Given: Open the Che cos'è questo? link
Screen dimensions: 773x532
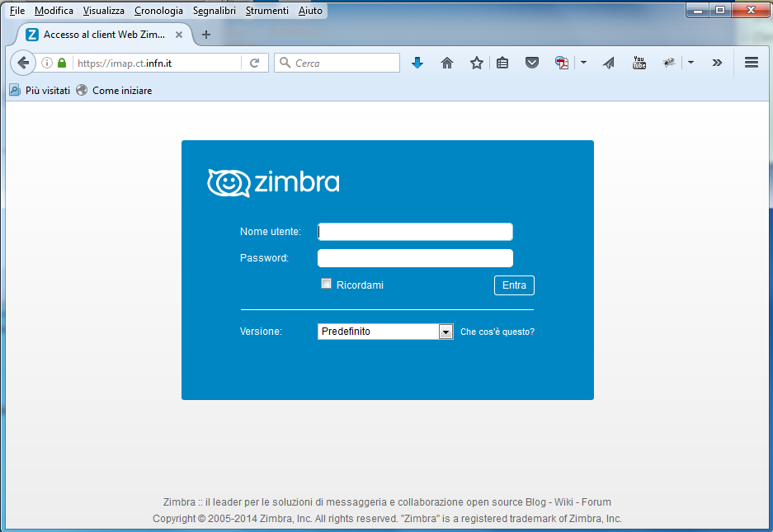Looking at the screenshot, I should tap(497, 332).
